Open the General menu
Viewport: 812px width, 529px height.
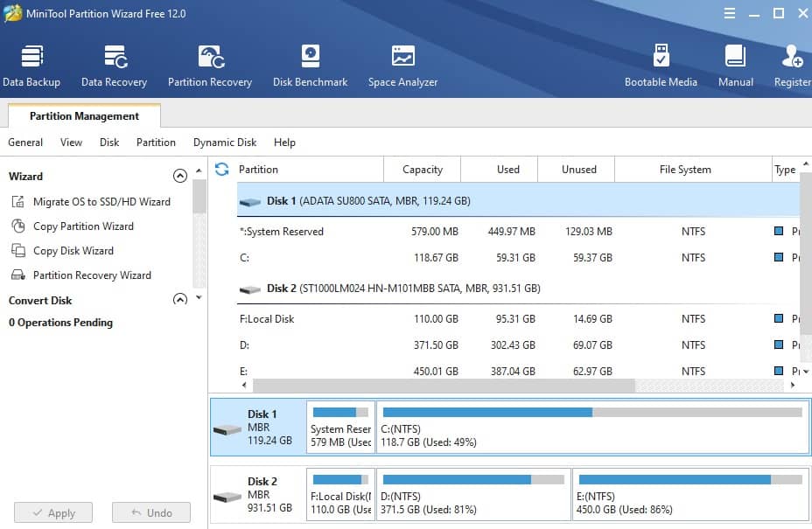25,143
